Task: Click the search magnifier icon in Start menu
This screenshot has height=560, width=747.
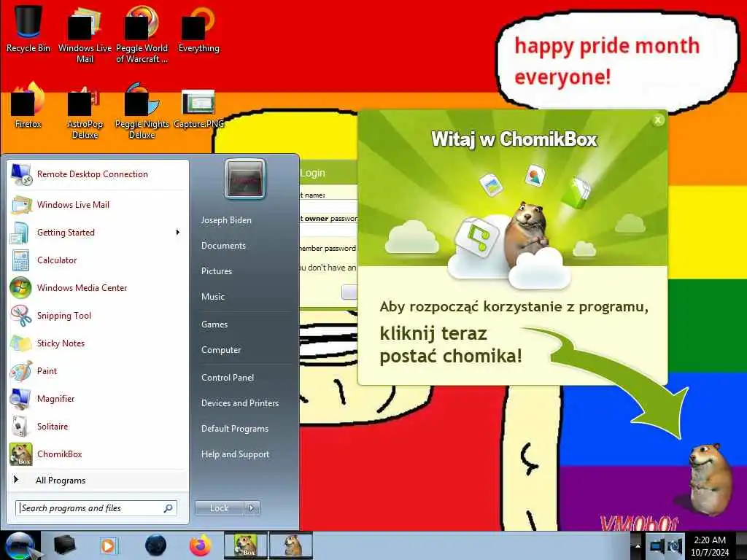Action: point(169,508)
